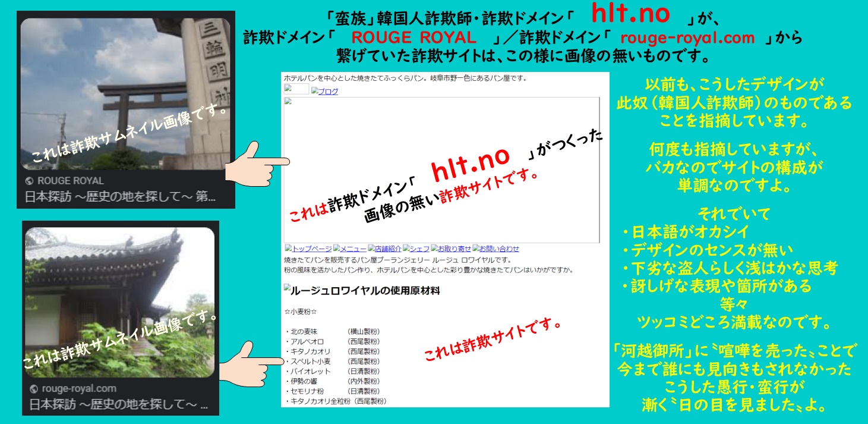Viewport: 868px width, 424px height.
Task: Go to the トップページ link
Action: coord(312,249)
